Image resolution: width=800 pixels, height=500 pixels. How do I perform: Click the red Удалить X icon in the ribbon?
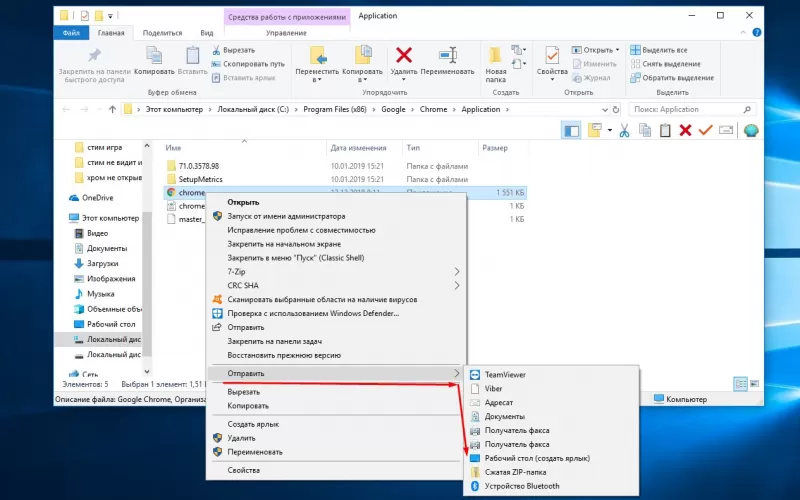click(x=404, y=55)
